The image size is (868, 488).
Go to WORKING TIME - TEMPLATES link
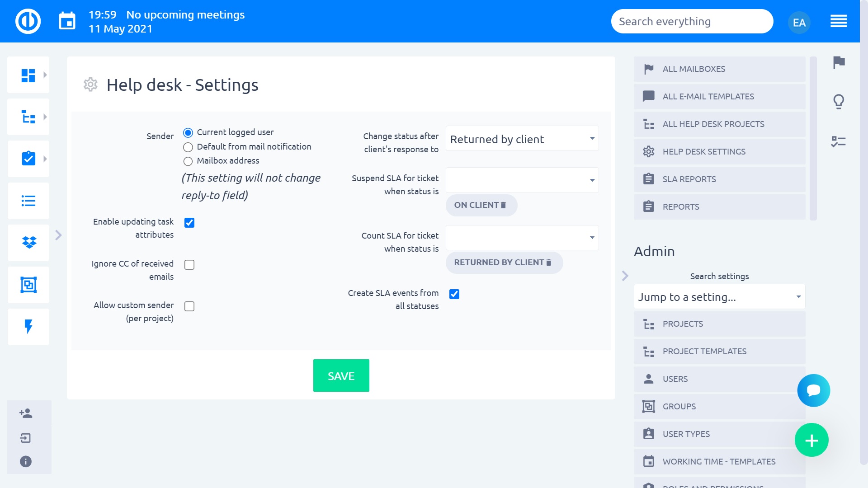719,462
